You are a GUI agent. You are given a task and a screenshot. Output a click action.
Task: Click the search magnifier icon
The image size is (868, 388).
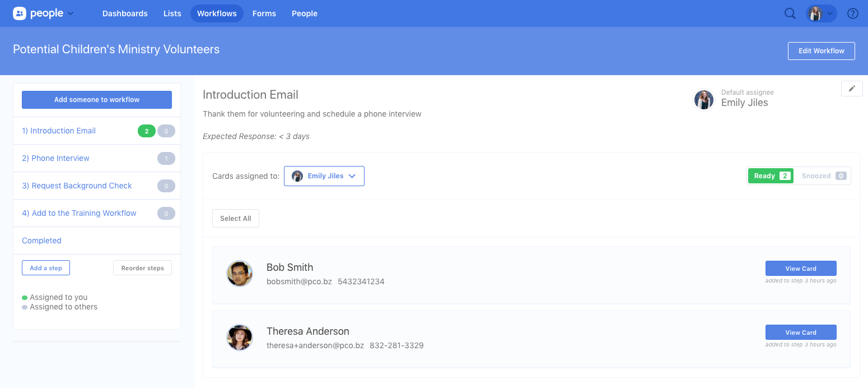[790, 13]
